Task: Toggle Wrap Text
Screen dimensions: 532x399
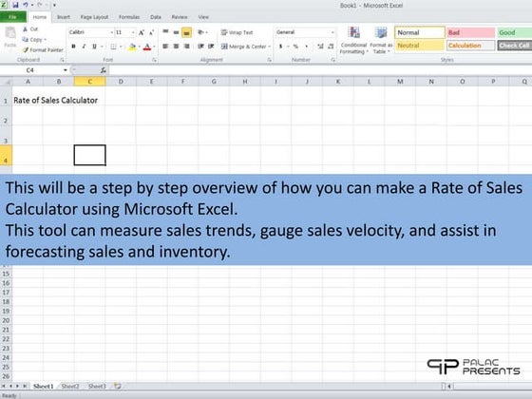Action: click(x=237, y=32)
